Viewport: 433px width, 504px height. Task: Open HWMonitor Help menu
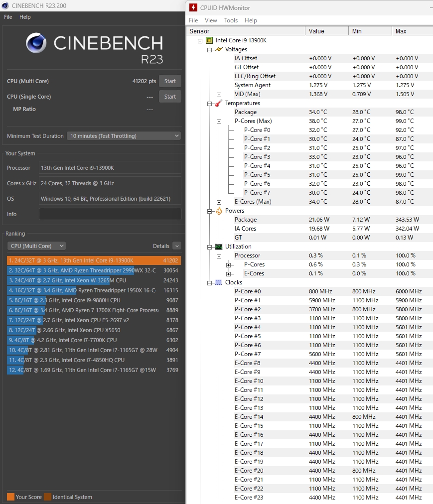(x=251, y=20)
